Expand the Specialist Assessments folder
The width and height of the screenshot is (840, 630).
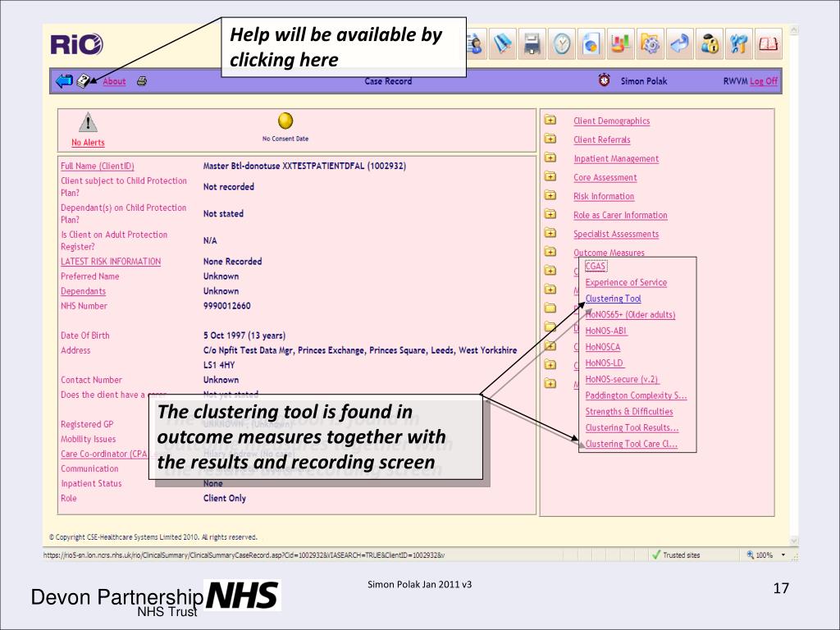(550, 232)
